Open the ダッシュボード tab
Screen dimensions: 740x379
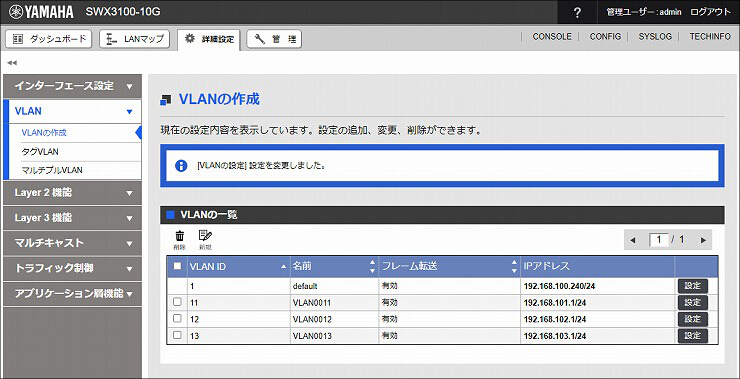tap(49, 39)
